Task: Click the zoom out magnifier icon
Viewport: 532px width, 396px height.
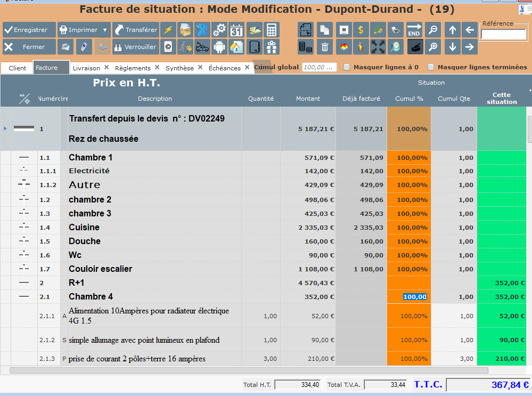Action: point(434,30)
